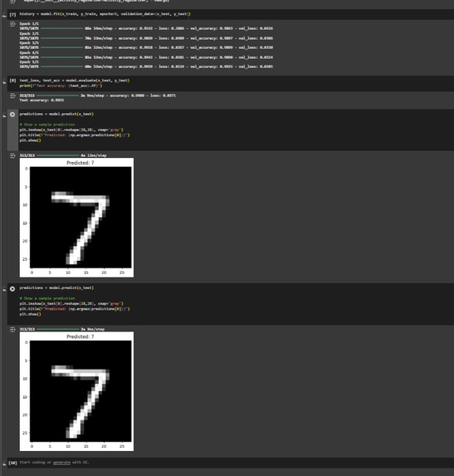Screen dimensions: 454x476
Task: Click the "33ms/step" timing on the Epoch 2 row
Action: 103,38
